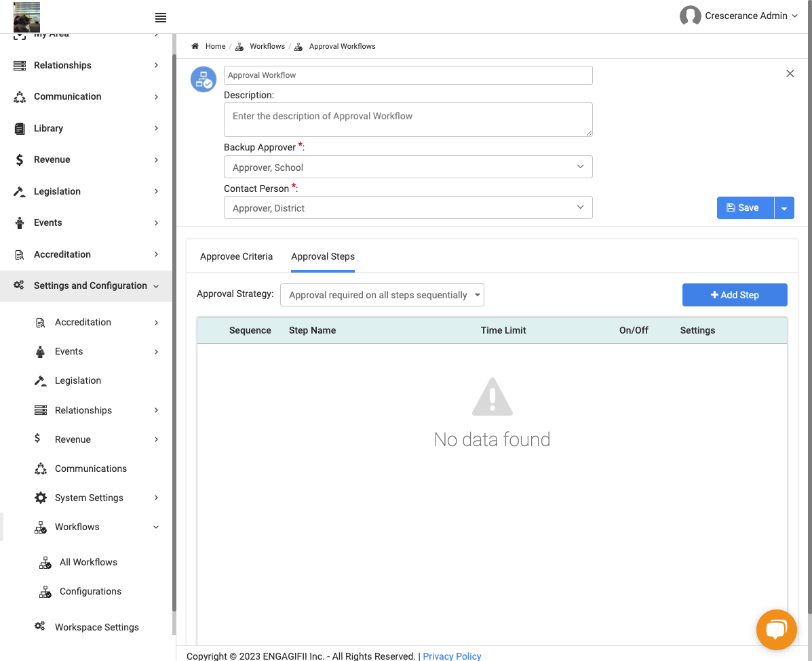Viewport: 812px width, 661px height.
Task: Open the Backup Approver dropdown
Action: click(x=408, y=167)
